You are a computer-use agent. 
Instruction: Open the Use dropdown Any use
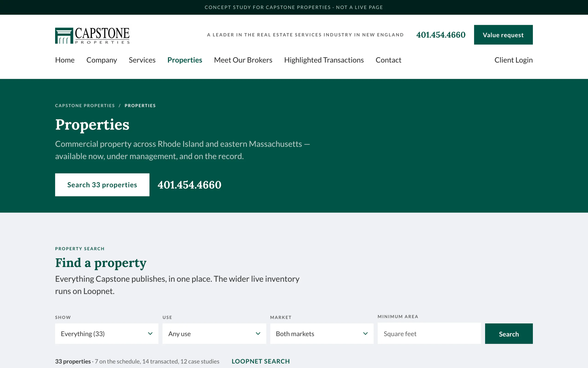tap(214, 334)
